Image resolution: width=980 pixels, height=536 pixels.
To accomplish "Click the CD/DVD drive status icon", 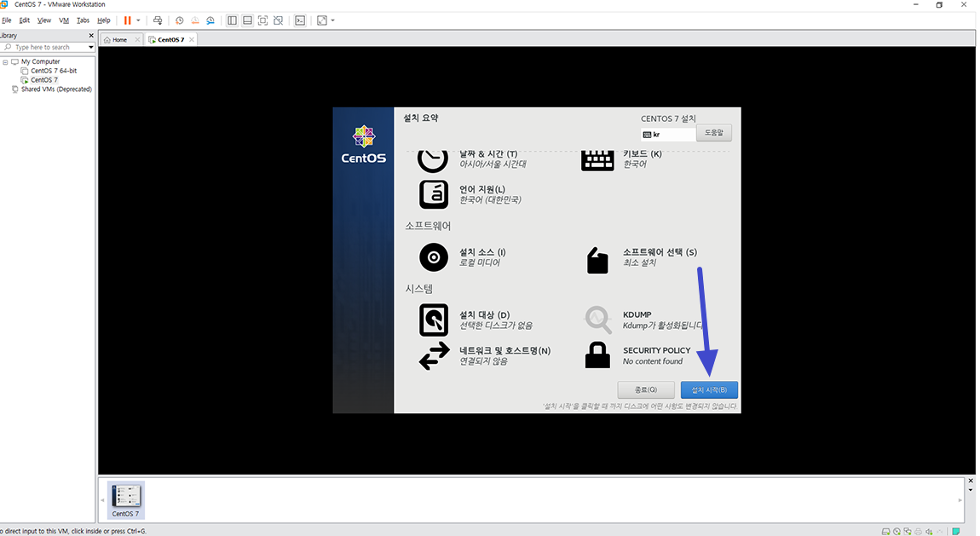I will (896, 531).
